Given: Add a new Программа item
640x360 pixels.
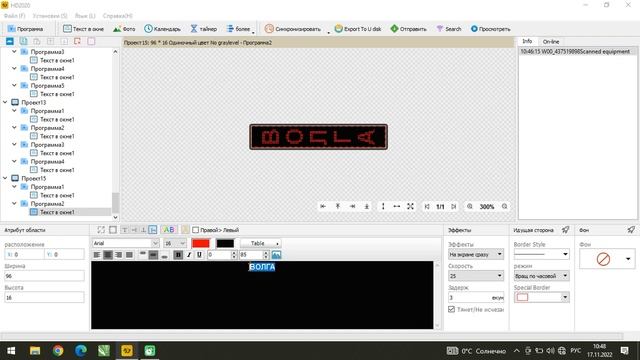Looking at the screenshot, I should [25, 29].
